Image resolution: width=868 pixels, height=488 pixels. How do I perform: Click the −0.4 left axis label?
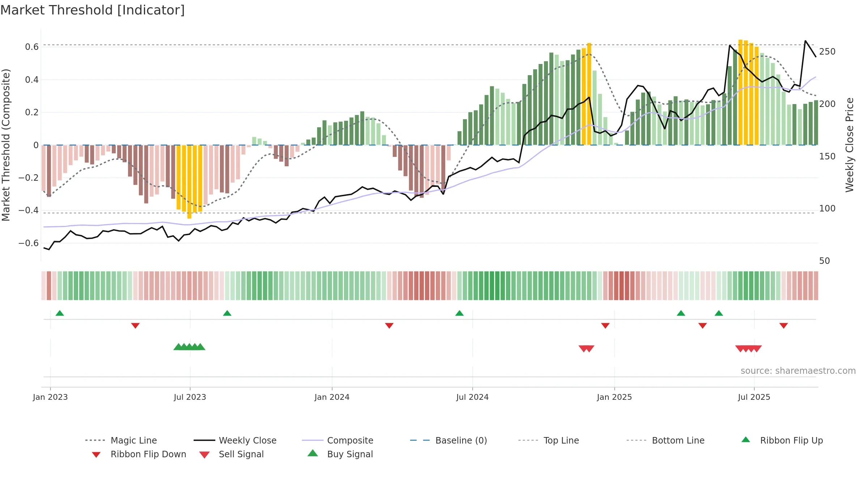coord(28,210)
